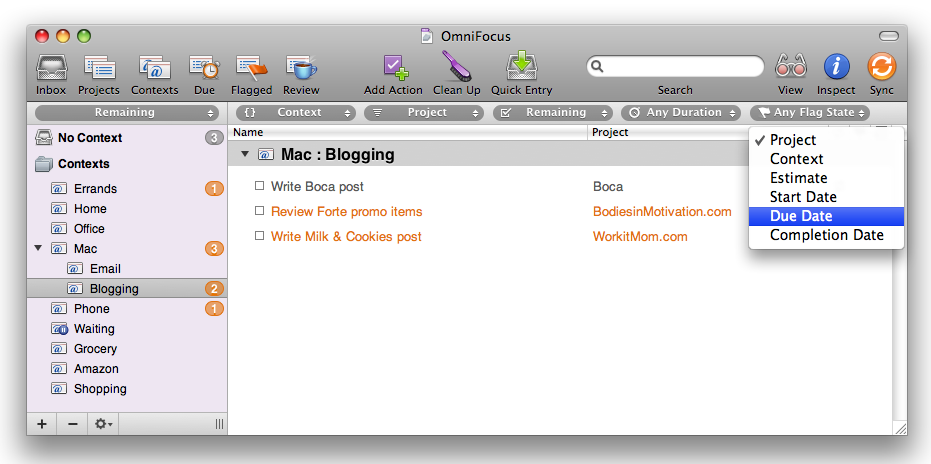The width and height of the screenshot is (931, 464).
Task: Choose Start Date in column menu
Action: pyautogui.click(x=826, y=197)
